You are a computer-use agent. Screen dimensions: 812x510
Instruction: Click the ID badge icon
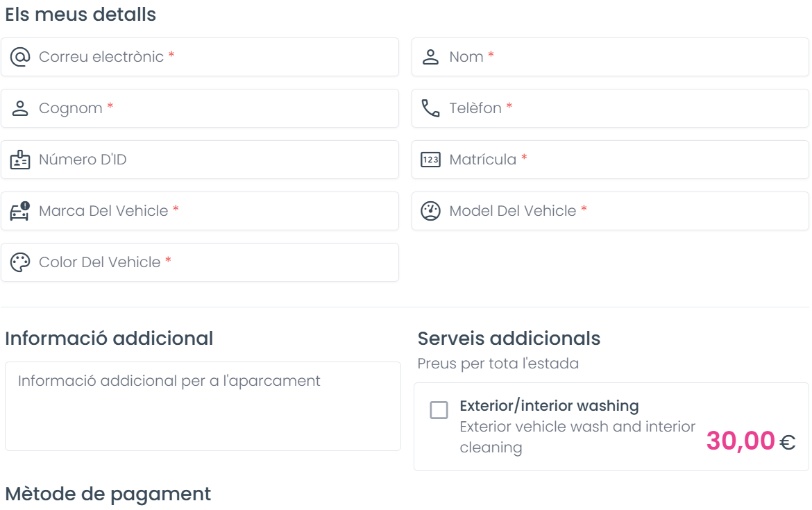[20, 160]
